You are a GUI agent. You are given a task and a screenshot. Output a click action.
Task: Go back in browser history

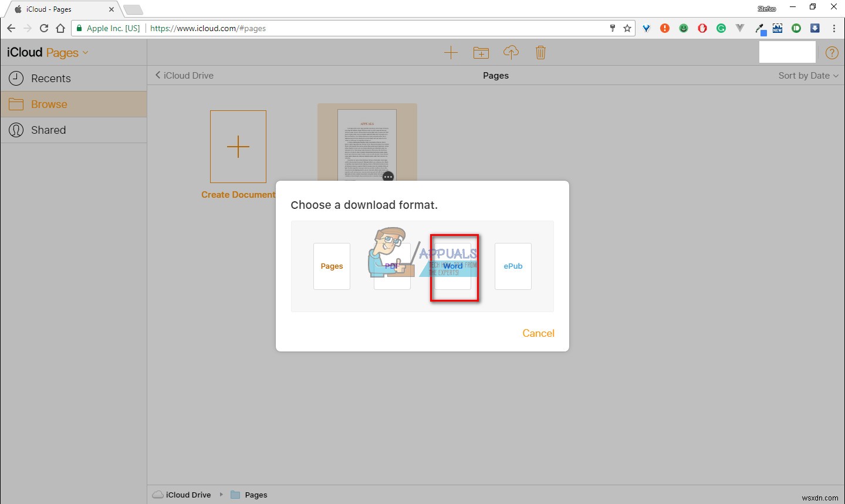[11, 28]
